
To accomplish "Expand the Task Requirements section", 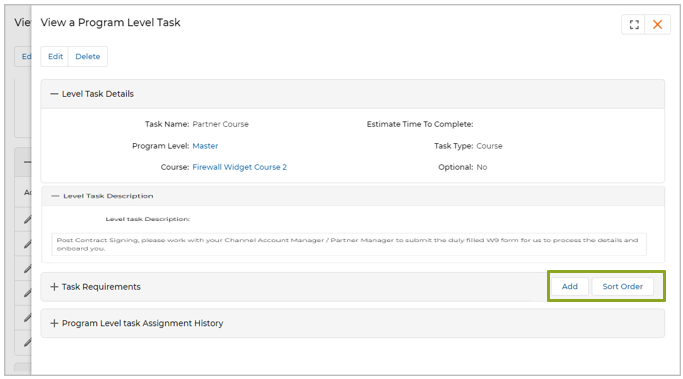I will coord(54,287).
